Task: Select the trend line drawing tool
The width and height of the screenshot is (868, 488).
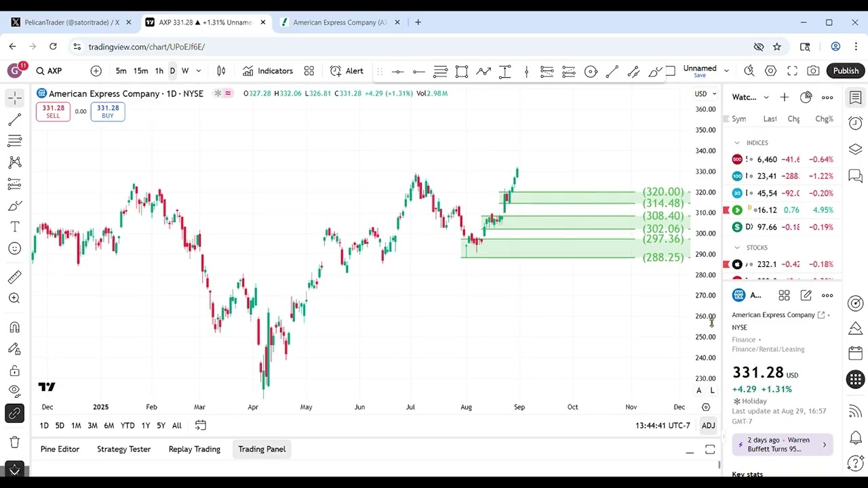Action: click(14, 120)
